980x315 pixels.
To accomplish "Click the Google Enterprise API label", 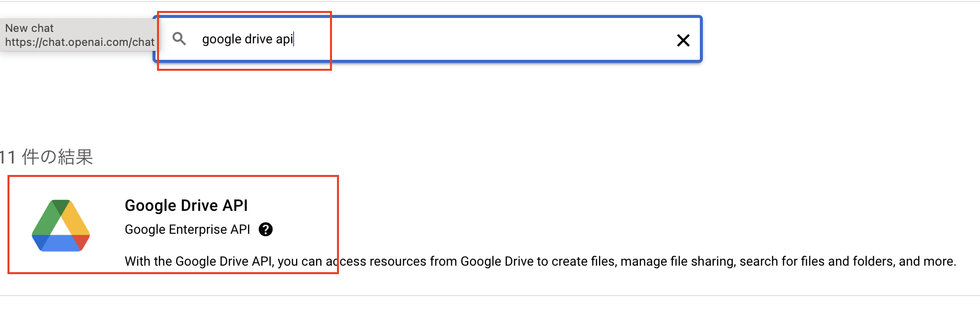I will (x=187, y=229).
